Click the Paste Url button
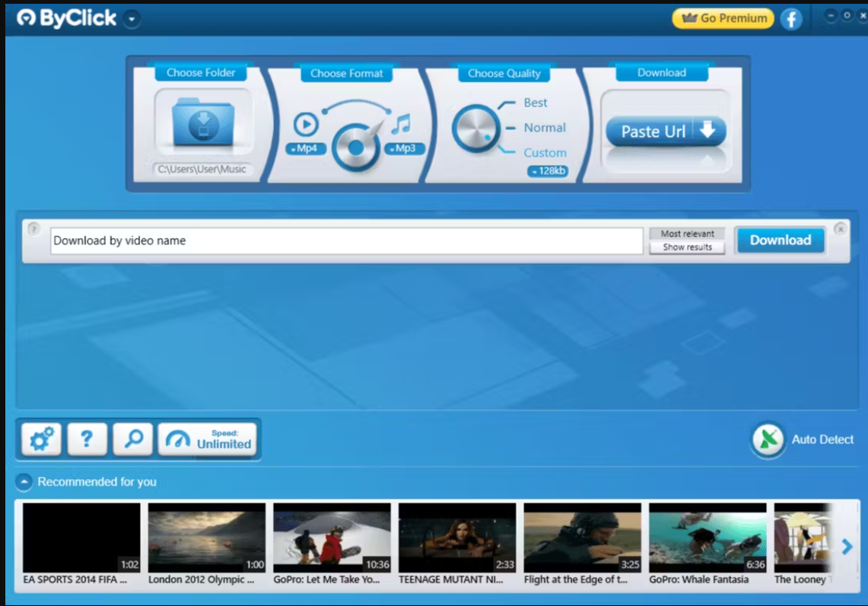The height and width of the screenshot is (606, 868). [666, 132]
